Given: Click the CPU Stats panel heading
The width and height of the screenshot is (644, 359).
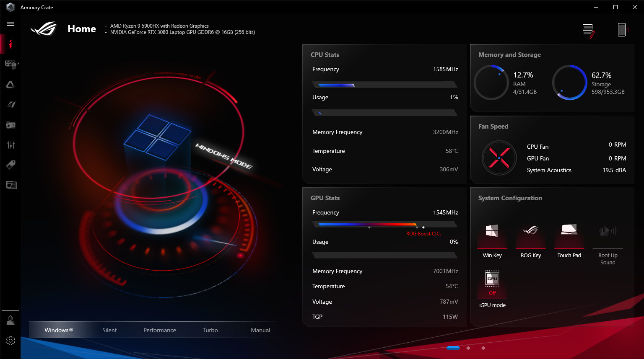Looking at the screenshot, I should [325, 55].
